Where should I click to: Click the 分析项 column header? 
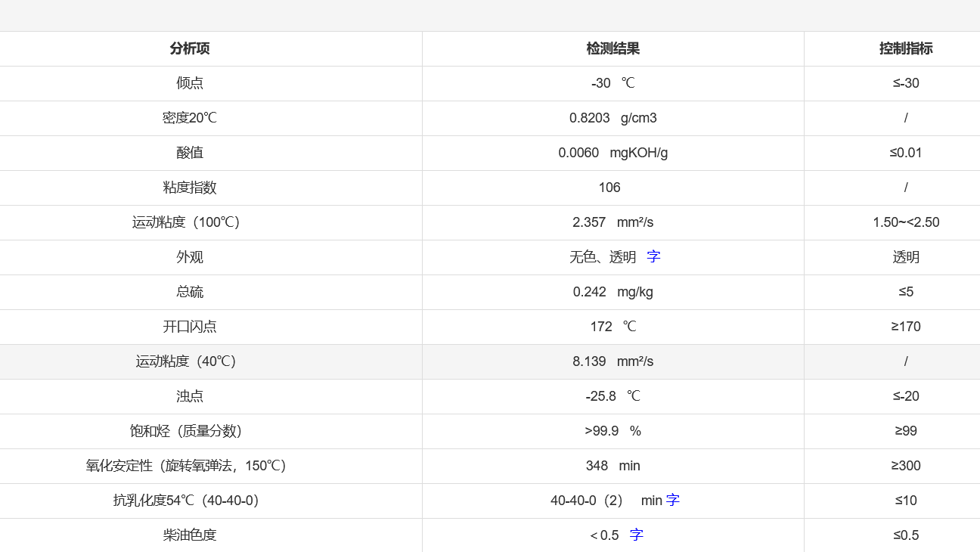click(x=190, y=48)
